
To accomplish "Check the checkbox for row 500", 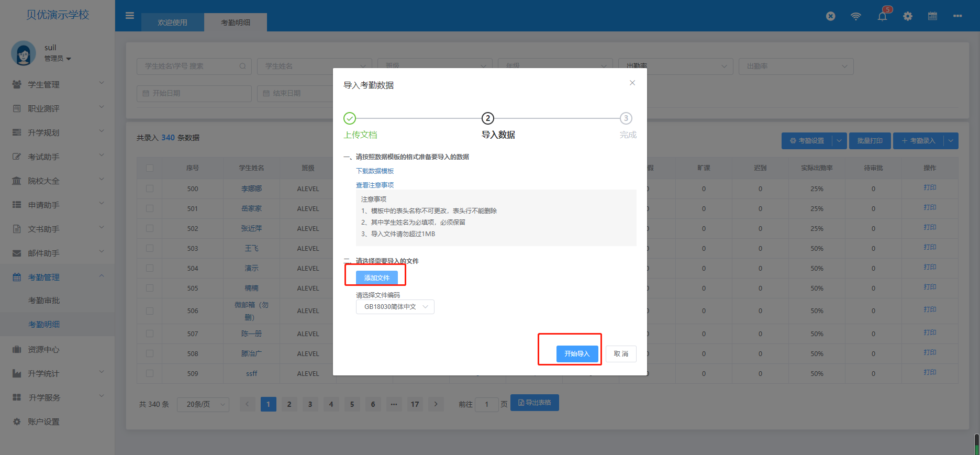I will tap(150, 188).
